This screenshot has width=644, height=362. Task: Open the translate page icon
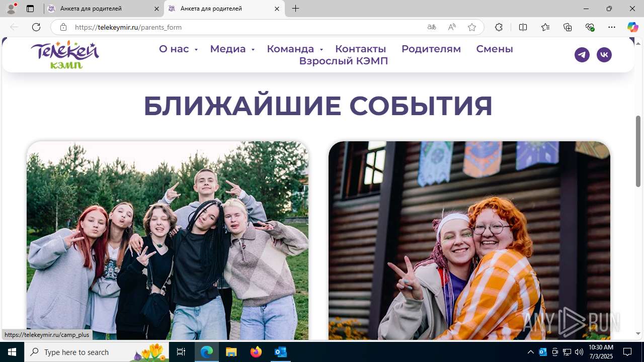(x=431, y=27)
